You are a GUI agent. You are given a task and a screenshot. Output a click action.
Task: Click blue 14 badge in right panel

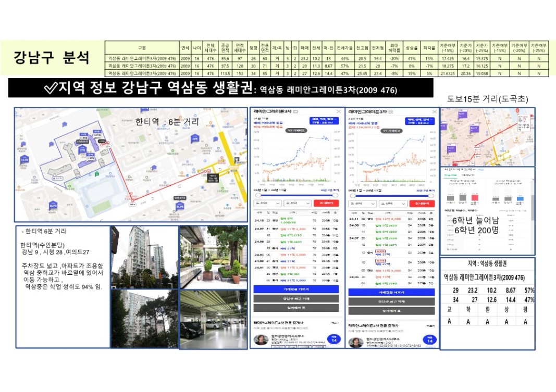(430, 340)
